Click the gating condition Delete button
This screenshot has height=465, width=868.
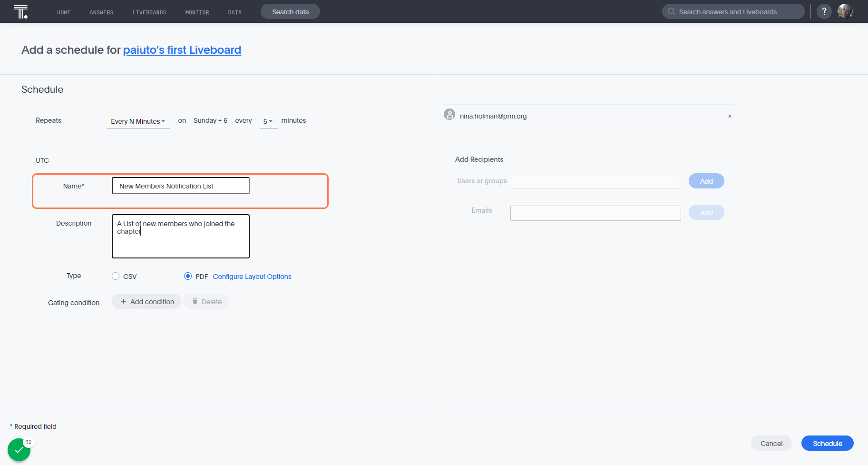206,301
